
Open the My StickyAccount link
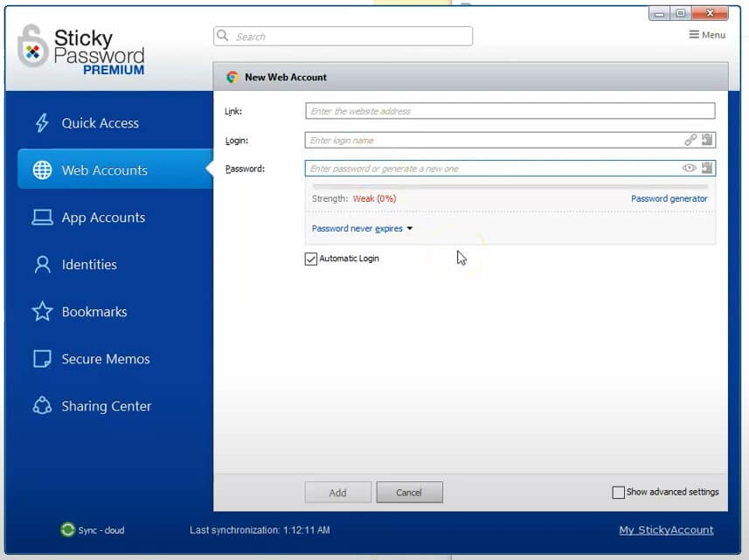point(666,530)
